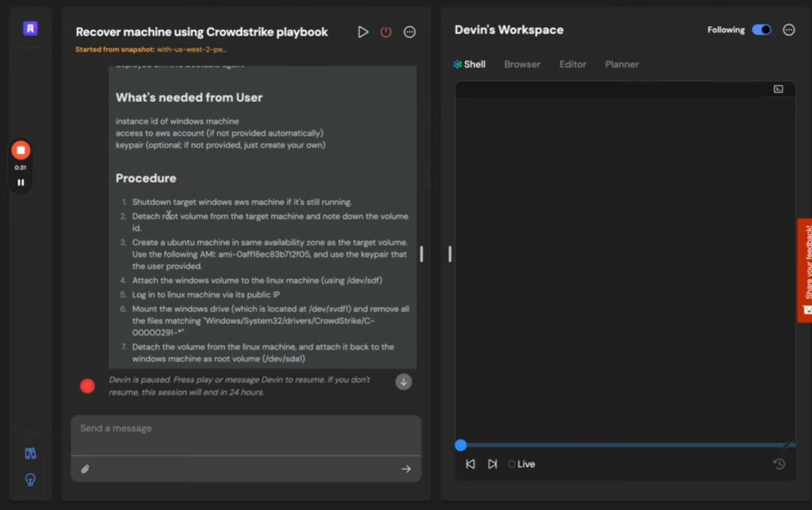This screenshot has height=510, width=812.
Task: Click the snapshot link with-us-west-2-pe
Action: (191, 50)
